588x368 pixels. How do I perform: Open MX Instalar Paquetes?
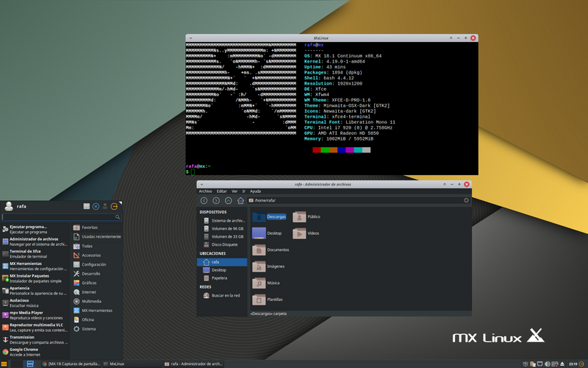[35, 278]
